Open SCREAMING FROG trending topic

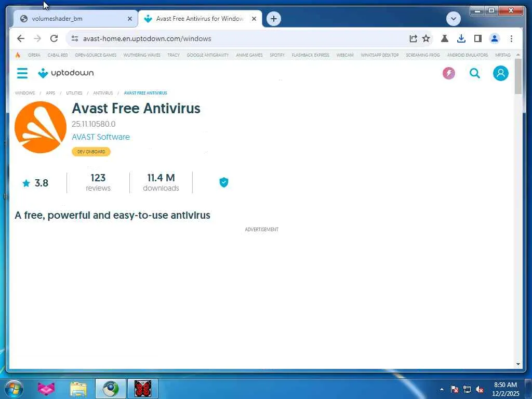[x=423, y=55]
